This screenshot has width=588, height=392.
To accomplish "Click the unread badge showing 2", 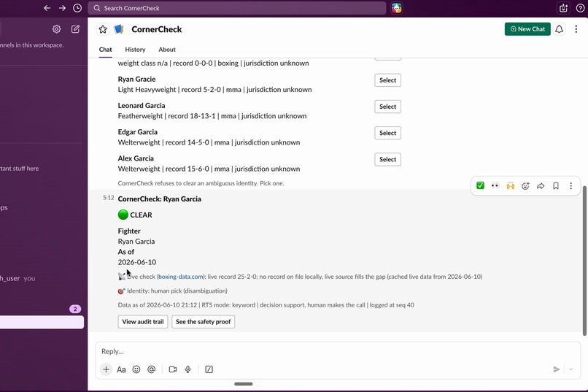I will tap(75, 309).
